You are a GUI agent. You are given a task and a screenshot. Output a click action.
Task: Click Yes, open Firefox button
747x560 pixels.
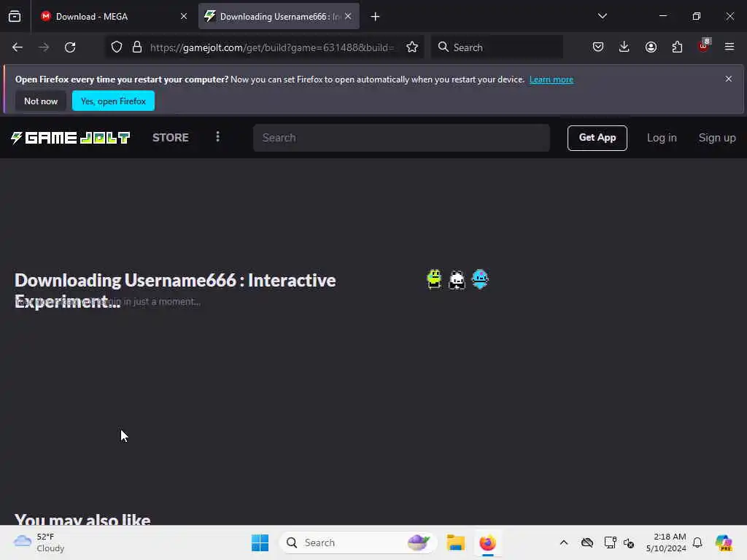pos(113,101)
